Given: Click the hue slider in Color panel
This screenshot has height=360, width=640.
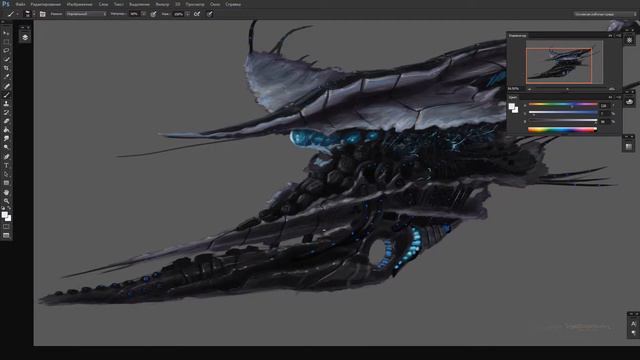Looking at the screenshot, I should point(563,104).
